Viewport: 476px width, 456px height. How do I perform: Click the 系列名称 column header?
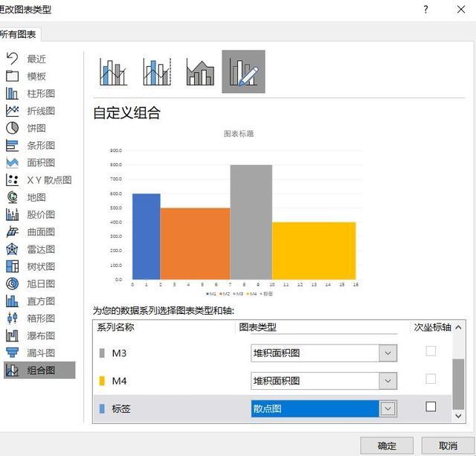coord(116,327)
